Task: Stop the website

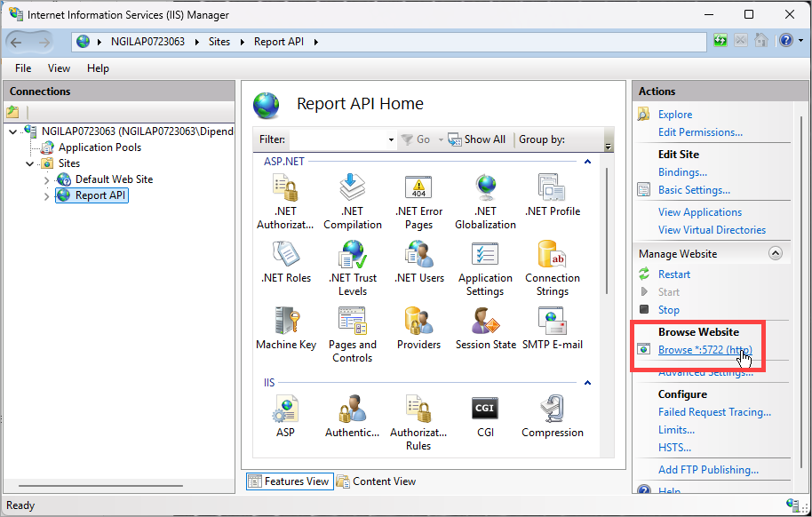Action: [669, 310]
